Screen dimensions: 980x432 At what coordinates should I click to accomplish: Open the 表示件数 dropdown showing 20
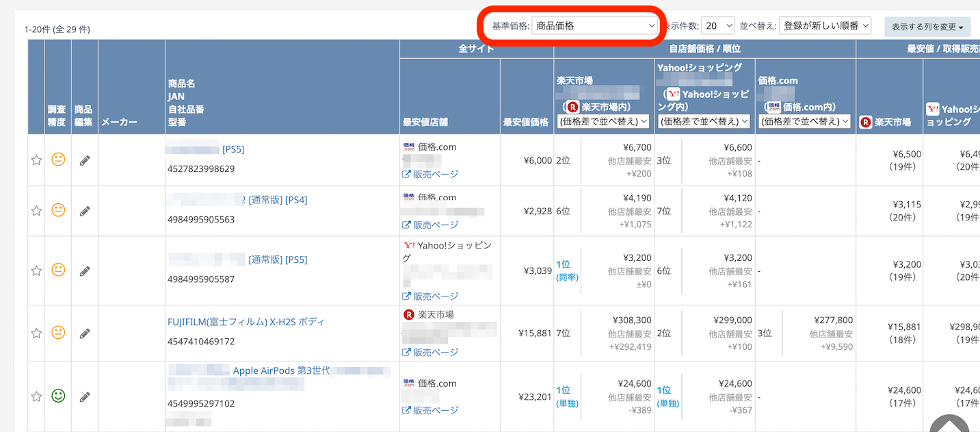point(718,26)
